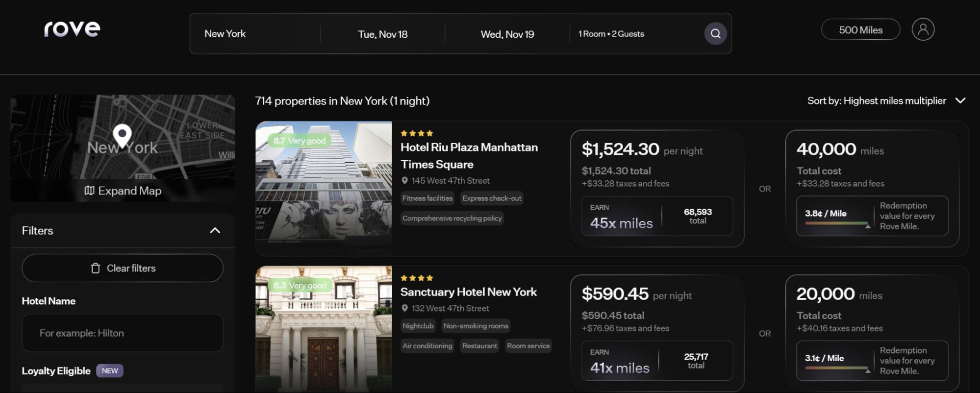Open 1 Room 2 Guests selector
The height and width of the screenshot is (393, 980).
pos(611,34)
